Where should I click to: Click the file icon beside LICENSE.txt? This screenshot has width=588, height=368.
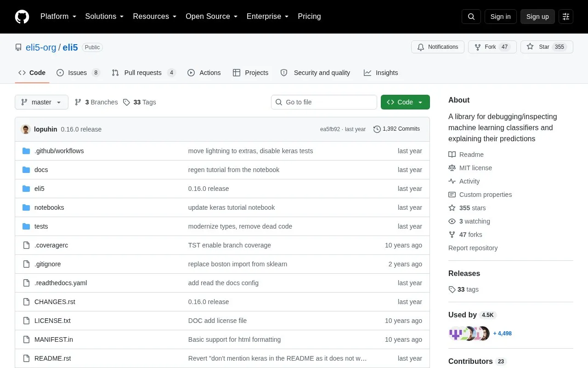pyautogui.click(x=26, y=321)
